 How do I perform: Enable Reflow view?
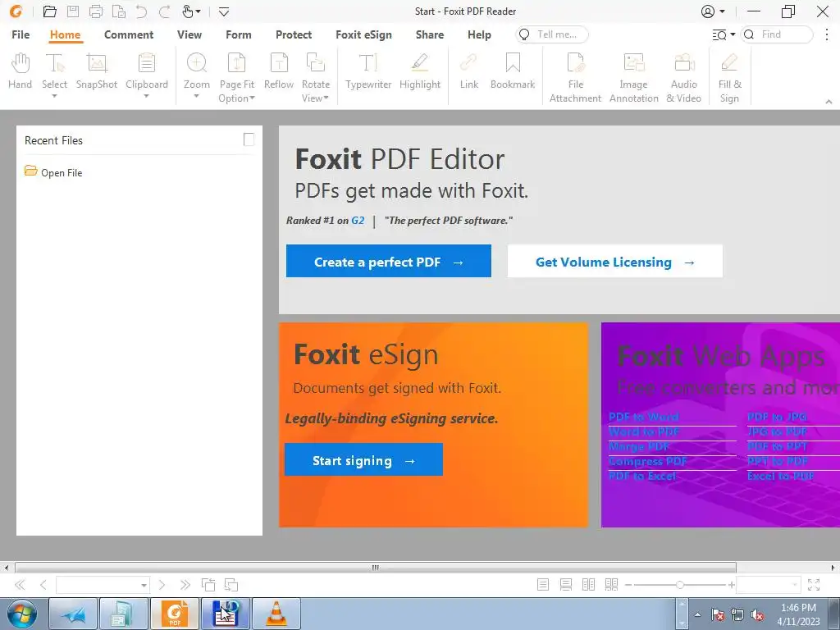click(279, 71)
